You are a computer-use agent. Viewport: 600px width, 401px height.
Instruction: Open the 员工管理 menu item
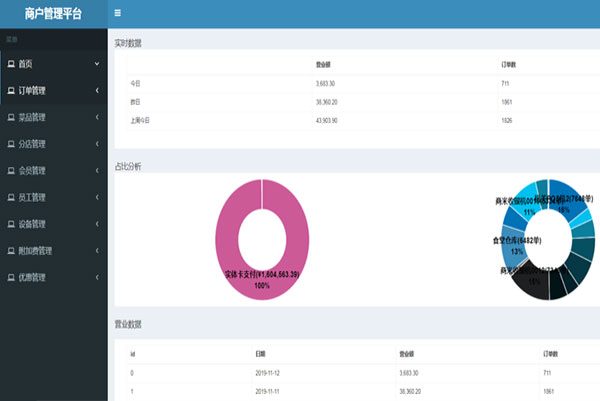point(32,197)
